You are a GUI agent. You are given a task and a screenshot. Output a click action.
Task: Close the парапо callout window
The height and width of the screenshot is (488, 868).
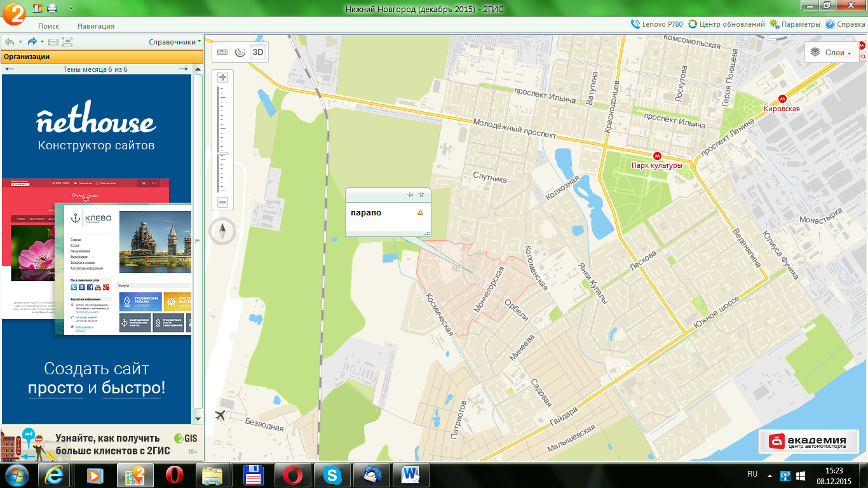pyautogui.click(x=421, y=195)
